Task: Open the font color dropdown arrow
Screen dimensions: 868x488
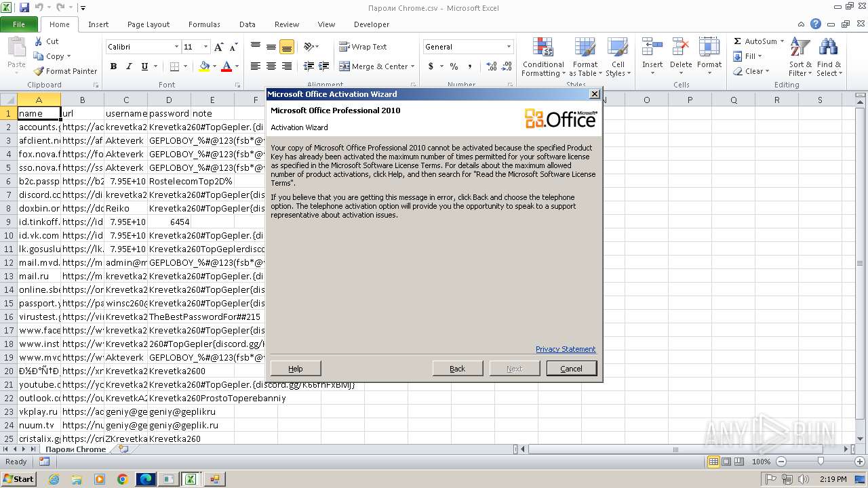Action: (237, 66)
